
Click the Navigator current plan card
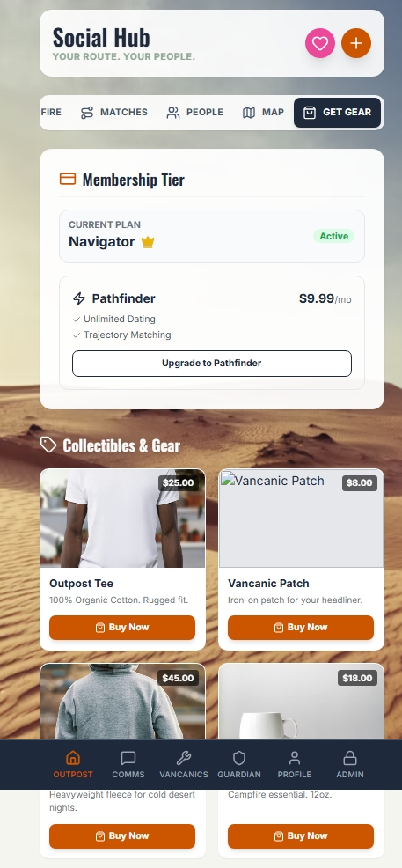tap(212, 237)
